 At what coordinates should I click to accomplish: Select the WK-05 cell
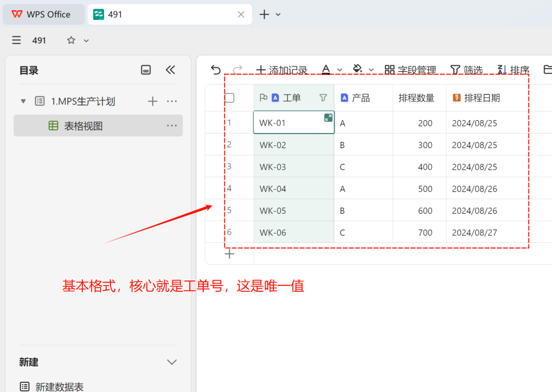pyautogui.click(x=294, y=210)
